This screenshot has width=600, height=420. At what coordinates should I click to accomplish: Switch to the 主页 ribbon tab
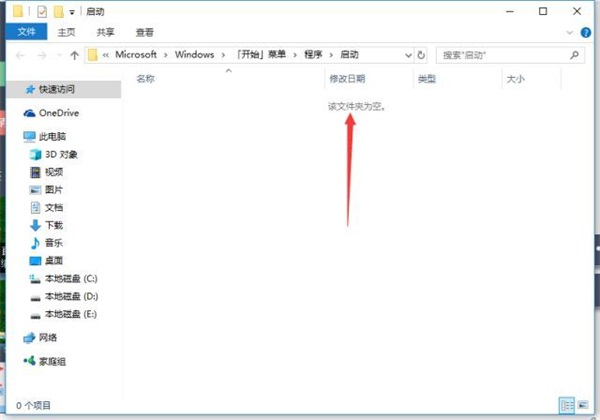click(x=66, y=33)
